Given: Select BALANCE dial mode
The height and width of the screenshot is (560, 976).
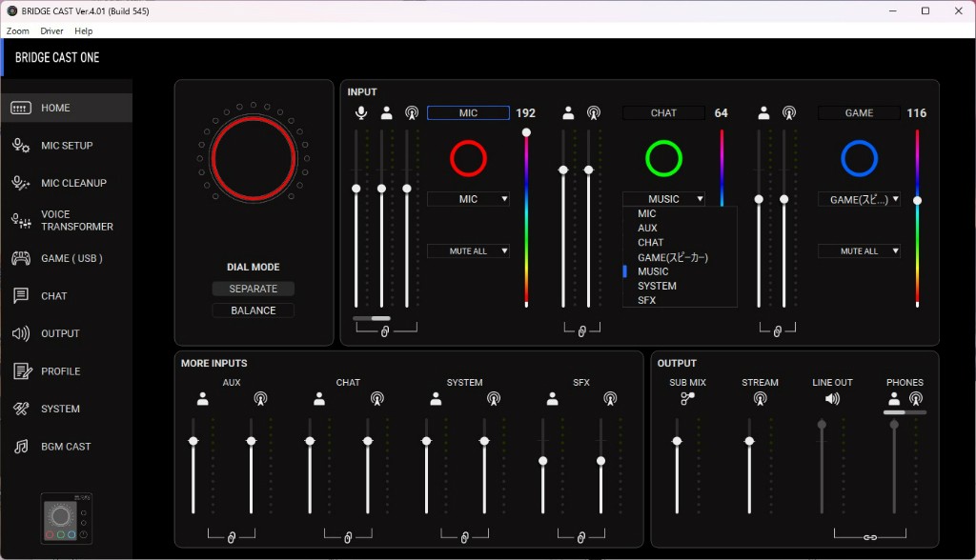Looking at the screenshot, I should click(253, 310).
